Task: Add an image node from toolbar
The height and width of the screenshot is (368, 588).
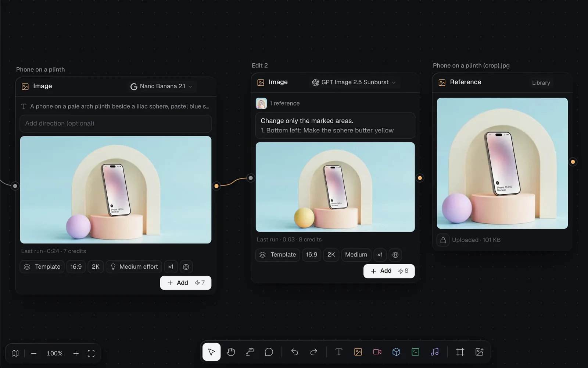Action: pos(358,352)
